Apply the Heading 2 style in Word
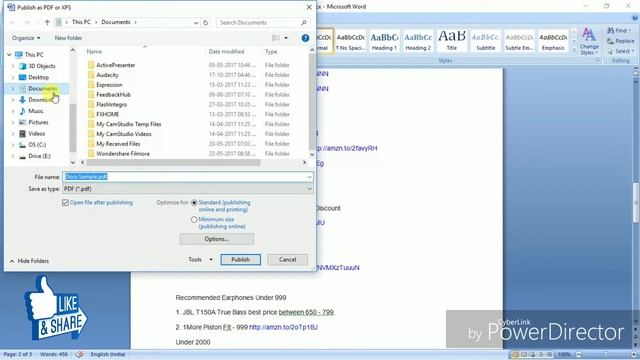Screen dimensions: 640x360 tap(418, 41)
